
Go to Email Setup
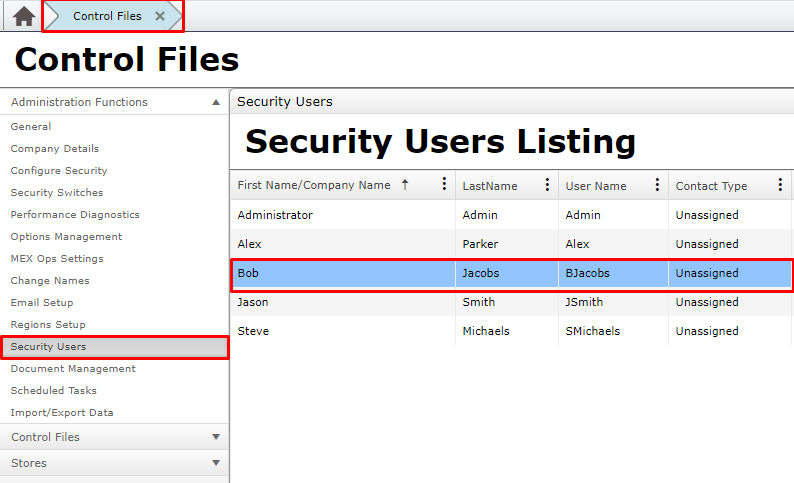[42, 303]
